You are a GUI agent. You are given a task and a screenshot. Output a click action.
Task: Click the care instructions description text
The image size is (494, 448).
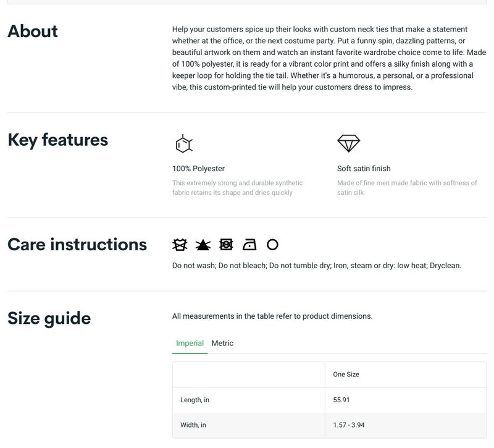[x=317, y=266]
